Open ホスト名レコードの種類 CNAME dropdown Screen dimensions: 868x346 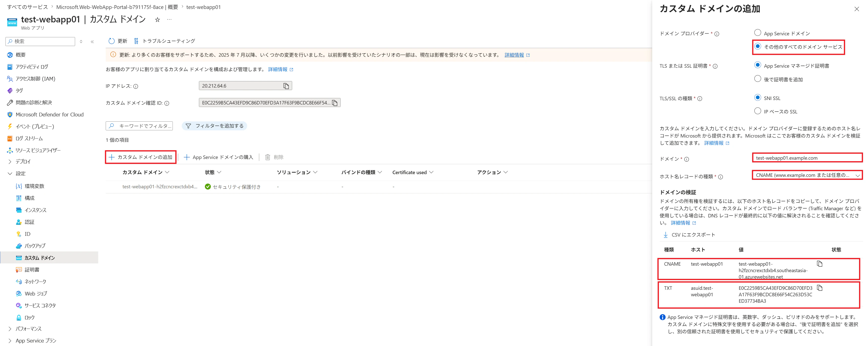point(807,175)
